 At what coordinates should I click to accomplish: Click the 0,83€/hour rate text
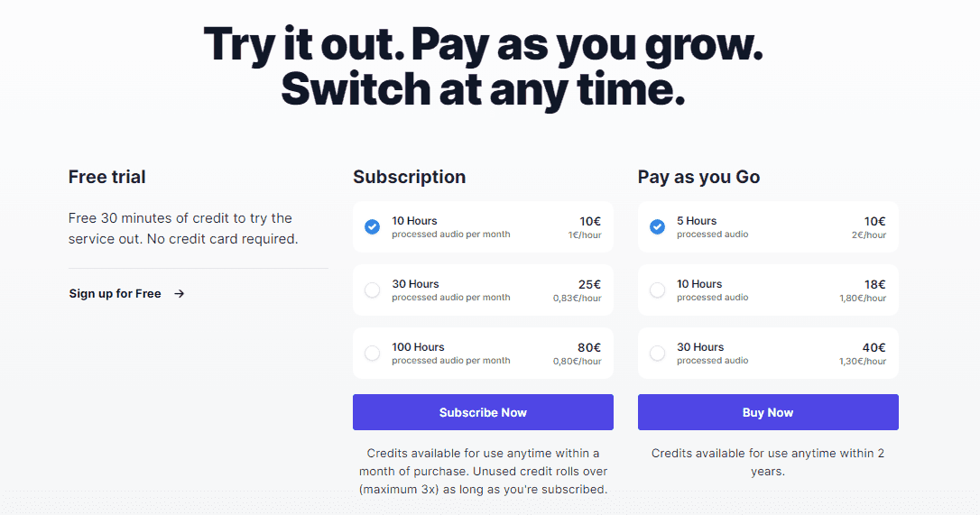click(577, 299)
